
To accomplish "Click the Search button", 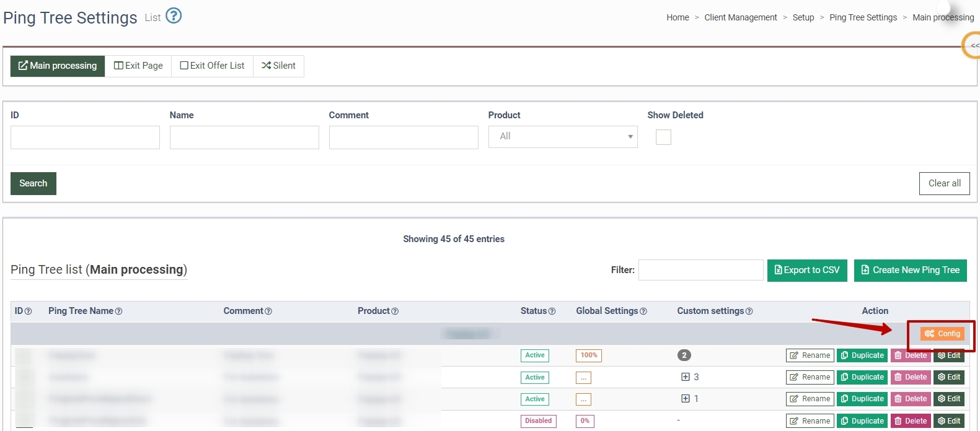I will click(x=33, y=183).
